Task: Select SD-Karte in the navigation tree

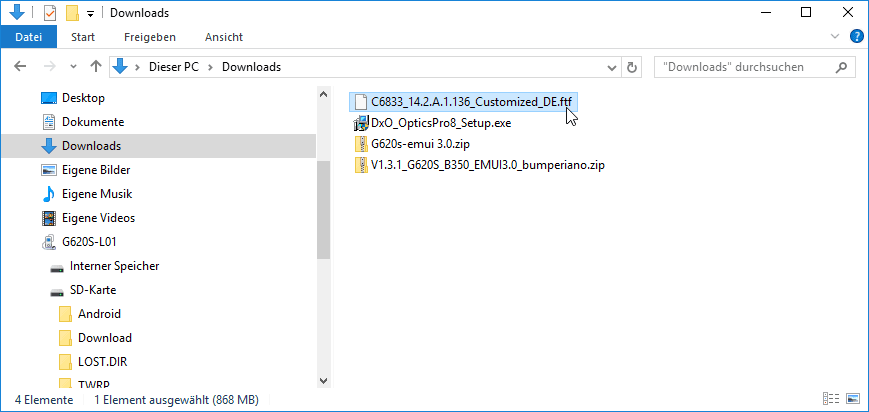Action: point(93,290)
